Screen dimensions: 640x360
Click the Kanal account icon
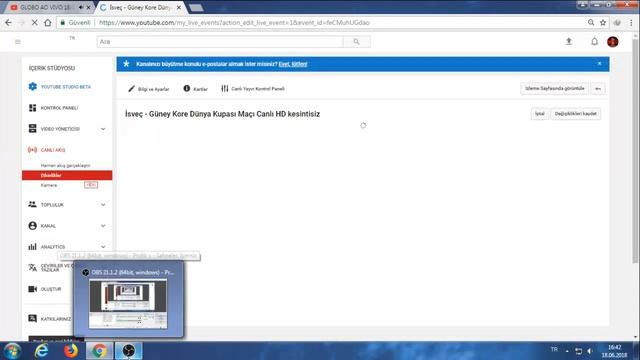click(x=33, y=226)
